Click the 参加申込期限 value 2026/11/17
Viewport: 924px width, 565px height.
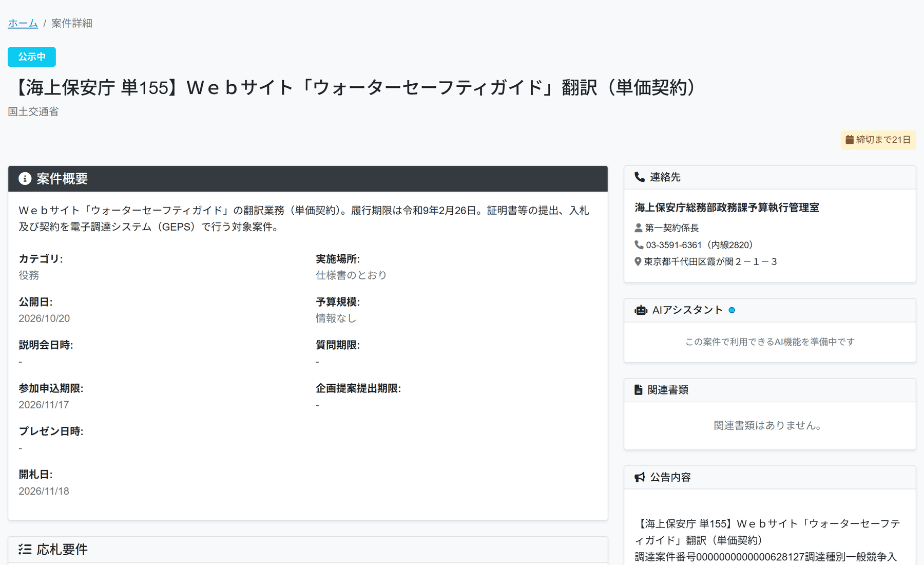(x=44, y=405)
